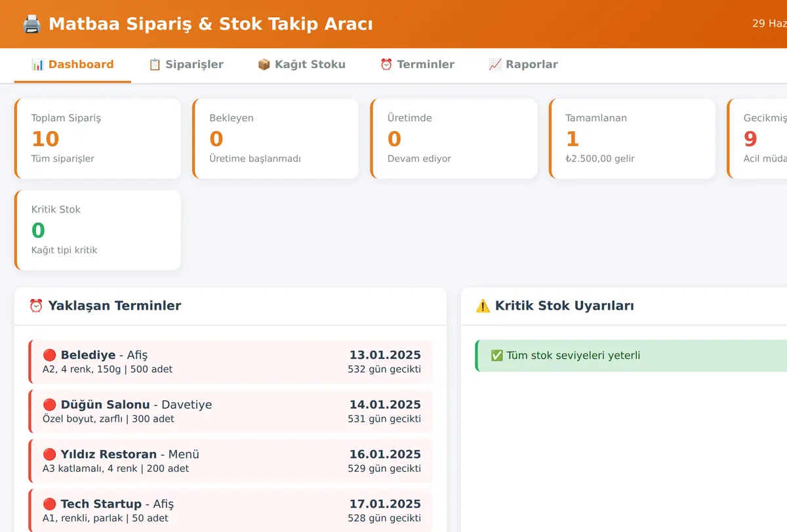Click the "Matbaa Sipariş & Stok Takip Aracı" title

(x=211, y=24)
